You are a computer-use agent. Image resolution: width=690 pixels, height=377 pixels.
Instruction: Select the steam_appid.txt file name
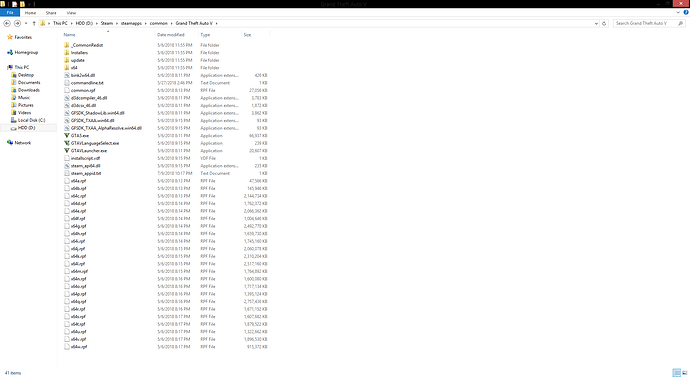click(86, 173)
